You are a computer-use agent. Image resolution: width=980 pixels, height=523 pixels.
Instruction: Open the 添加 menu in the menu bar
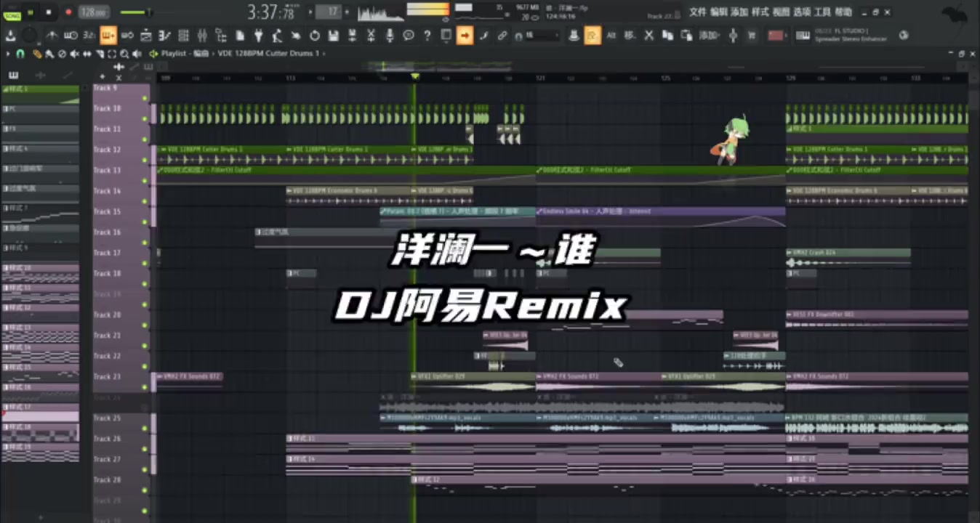coord(739,12)
